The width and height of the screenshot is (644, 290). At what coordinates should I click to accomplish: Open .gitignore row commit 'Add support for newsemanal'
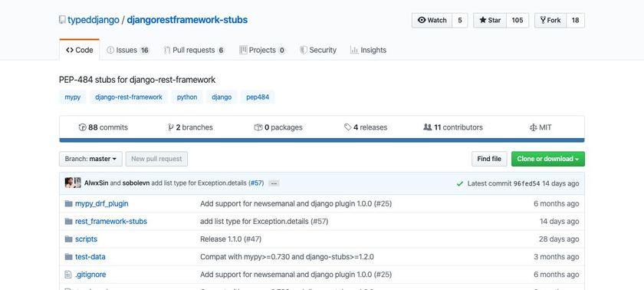(296, 275)
